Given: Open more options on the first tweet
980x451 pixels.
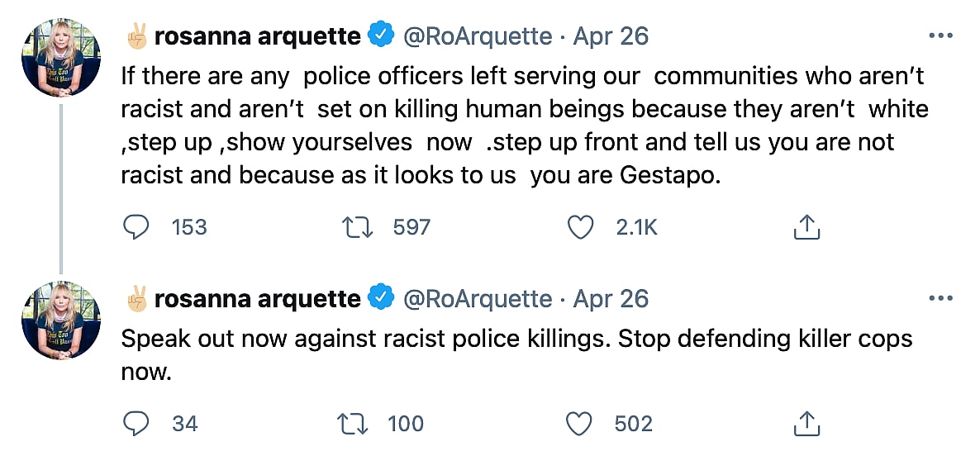Looking at the screenshot, I should 941,36.
